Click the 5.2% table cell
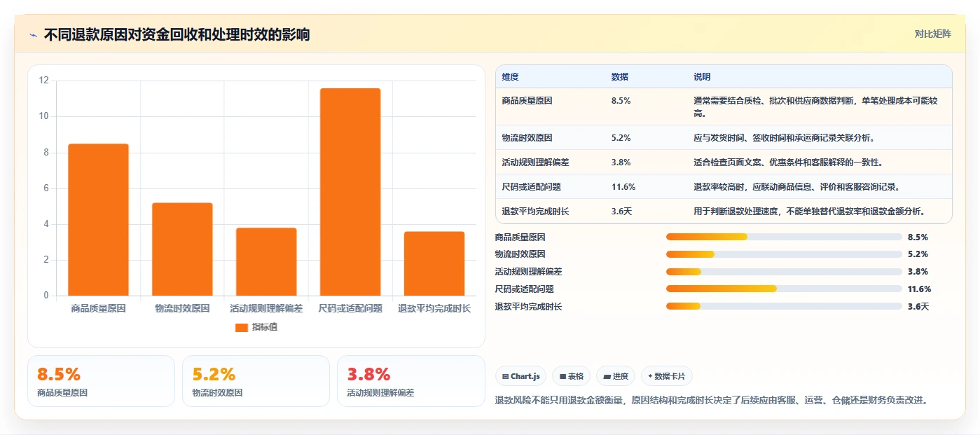The image size is (980, 435). click(621, 138)
